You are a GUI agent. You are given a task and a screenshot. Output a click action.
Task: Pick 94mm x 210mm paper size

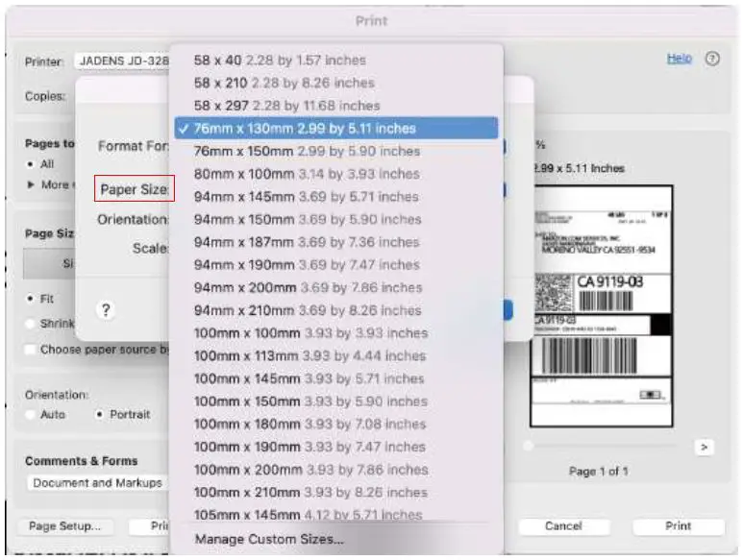point(336,310)
